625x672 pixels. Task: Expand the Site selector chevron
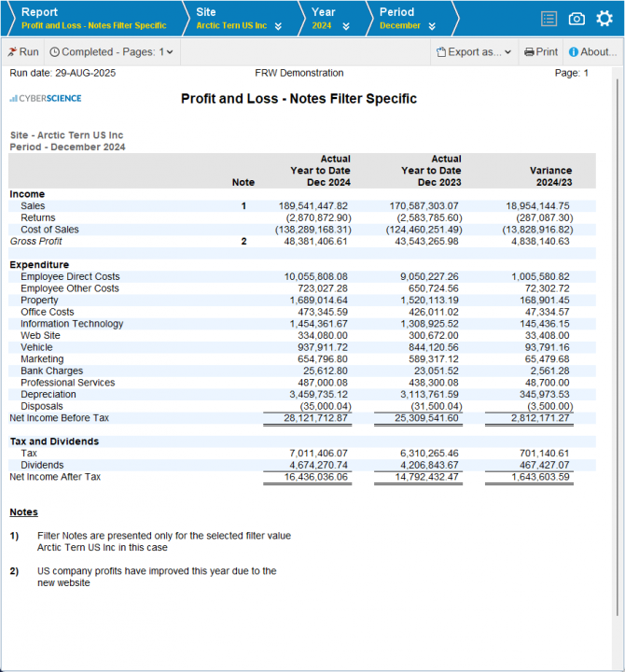point(278,26)
